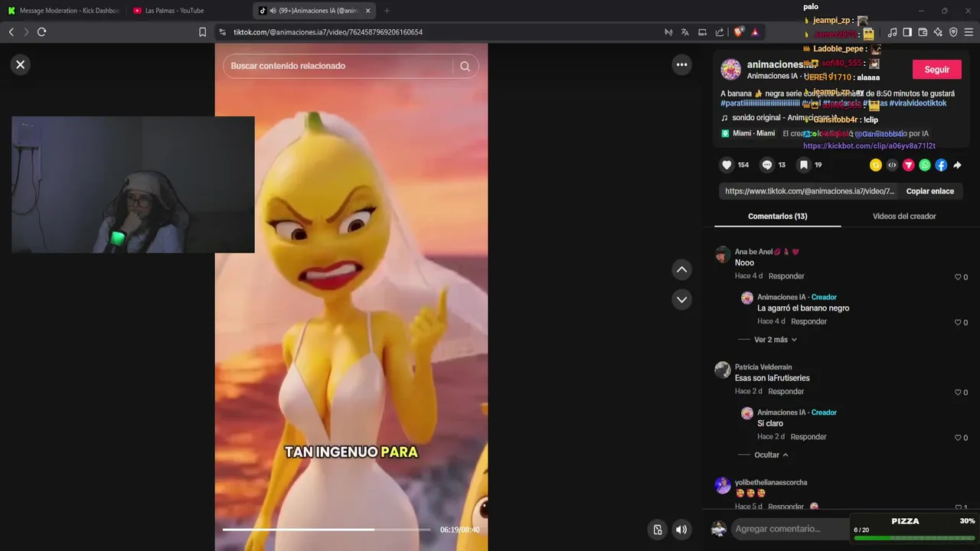Reply to the 'Si claro' comment
The height and width of the screenshot is (551, 980).
coord(808,437)
